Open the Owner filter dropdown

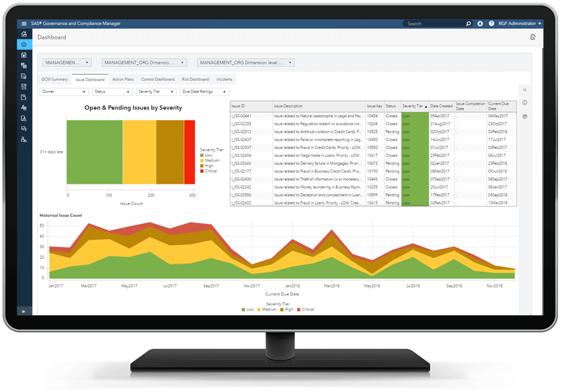64,92
